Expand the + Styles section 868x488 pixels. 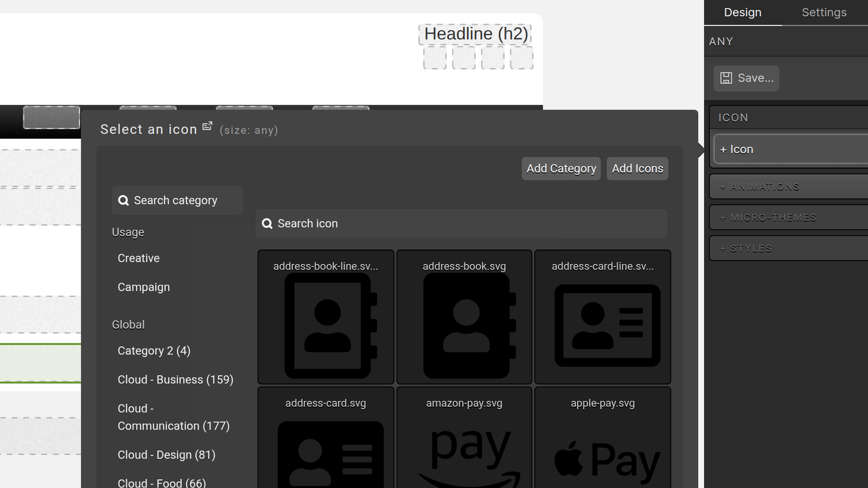pyautogui.click(x=789, y=248)
